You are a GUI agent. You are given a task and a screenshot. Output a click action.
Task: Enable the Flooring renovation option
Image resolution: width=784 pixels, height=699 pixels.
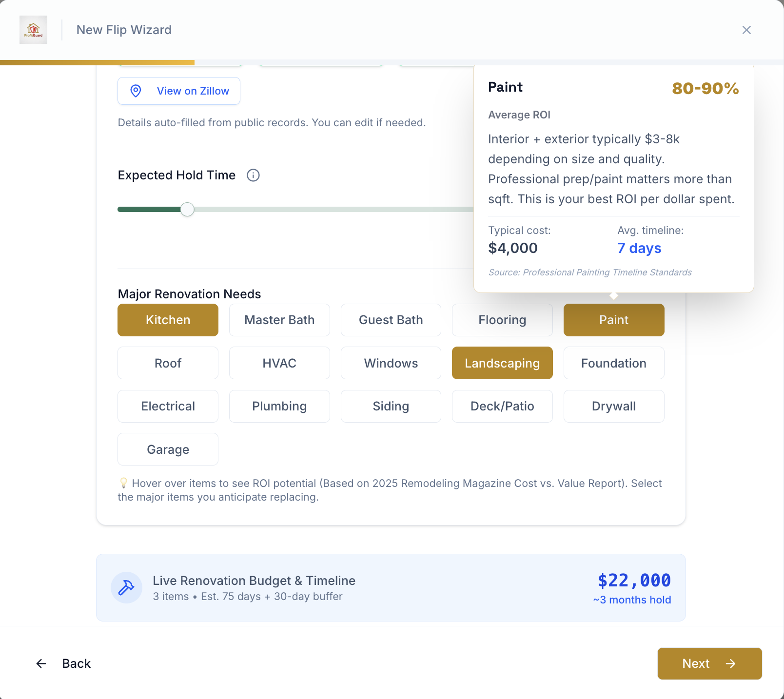click(502, 320)
